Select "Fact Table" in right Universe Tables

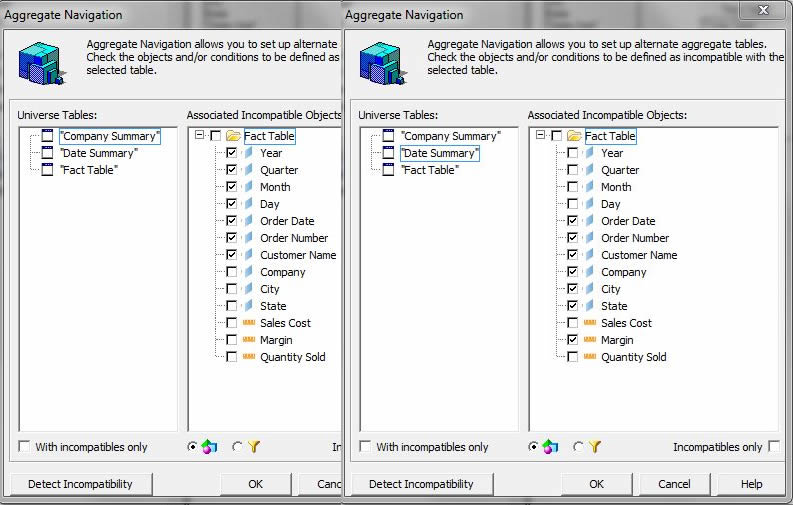pos(430,170)
